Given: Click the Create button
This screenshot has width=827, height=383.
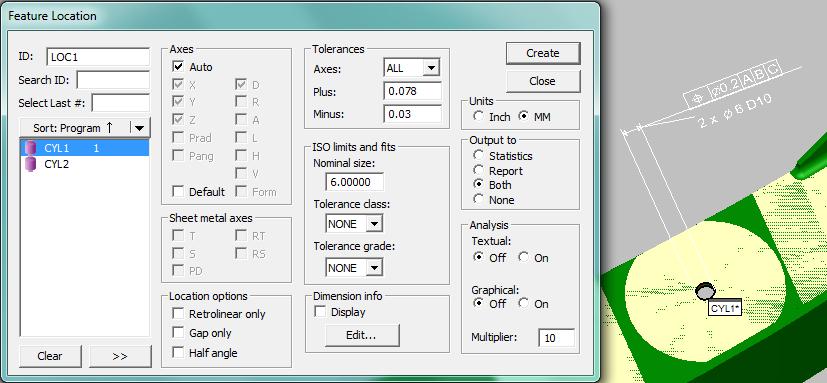Looking at the screenshot, I should click(x=543, y=53).
